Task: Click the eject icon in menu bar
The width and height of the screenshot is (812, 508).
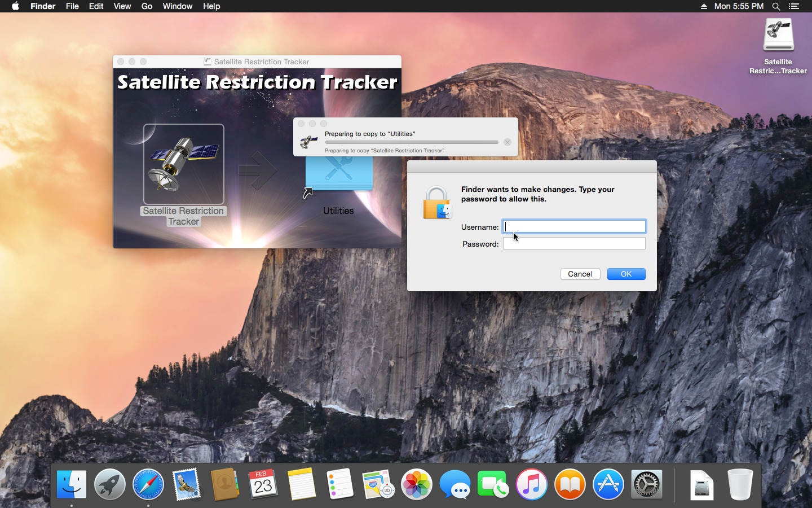Action: click(704, 6)
